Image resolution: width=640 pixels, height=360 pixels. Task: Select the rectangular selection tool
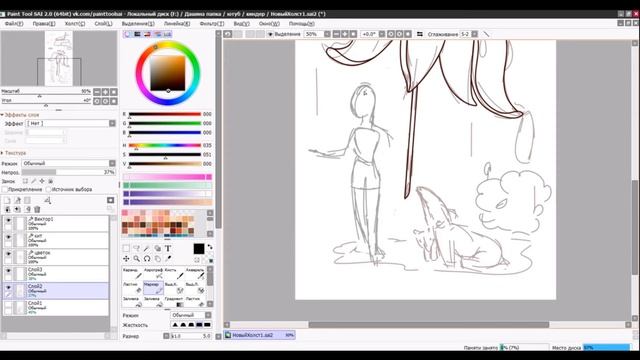[x=126, y=248]
